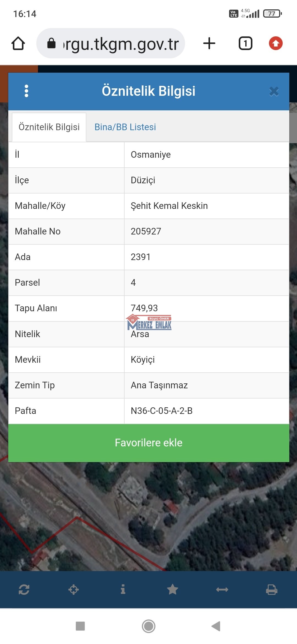Tap the locate crosshair icon
This screenshot has height=644, width=297.
click(x=74, y=590)
